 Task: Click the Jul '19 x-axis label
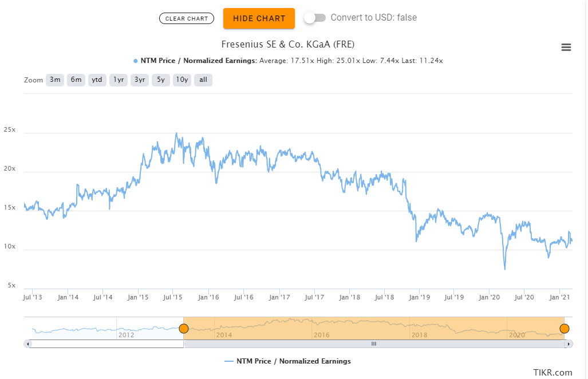coord(454,297)
